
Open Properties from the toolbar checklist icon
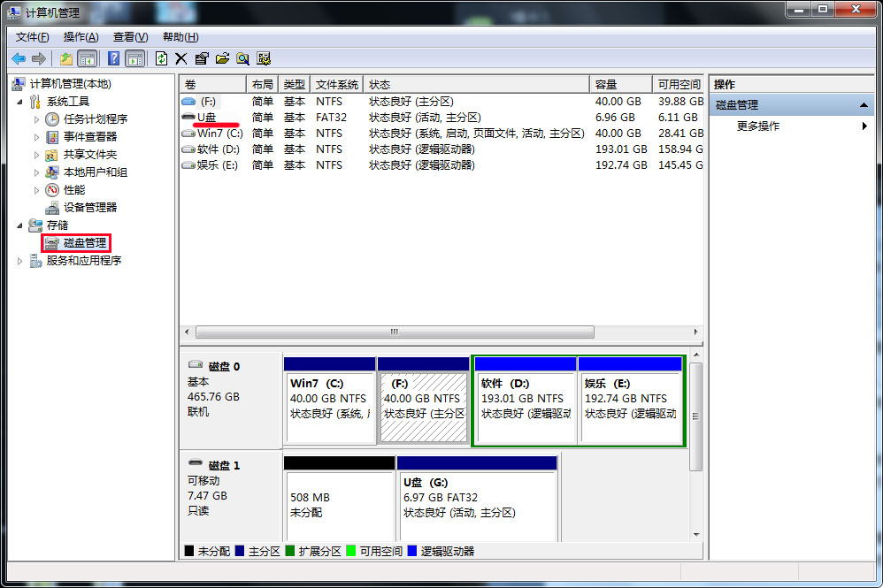[202, 58]
